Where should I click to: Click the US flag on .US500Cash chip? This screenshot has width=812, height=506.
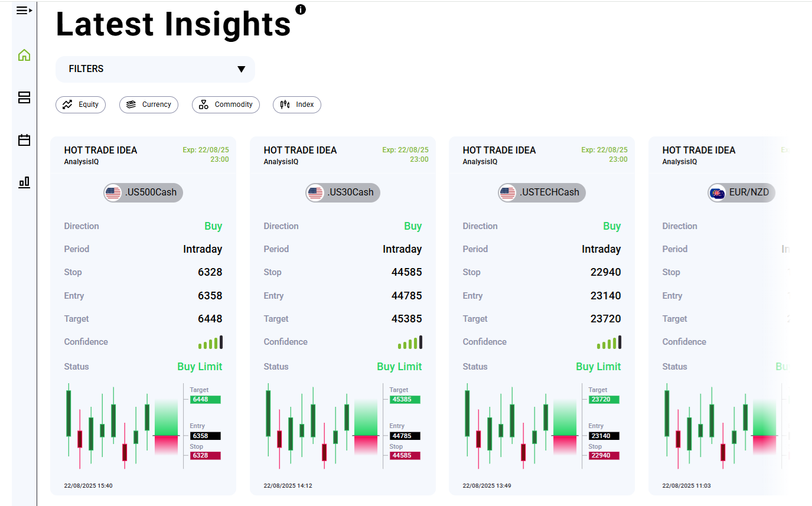113,192
